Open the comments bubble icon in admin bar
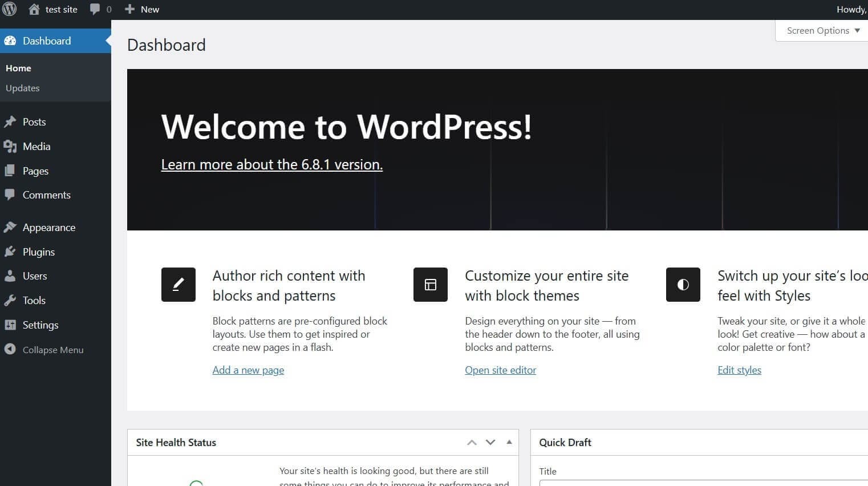Screen dimensions: 868x486 pos(95,9)
